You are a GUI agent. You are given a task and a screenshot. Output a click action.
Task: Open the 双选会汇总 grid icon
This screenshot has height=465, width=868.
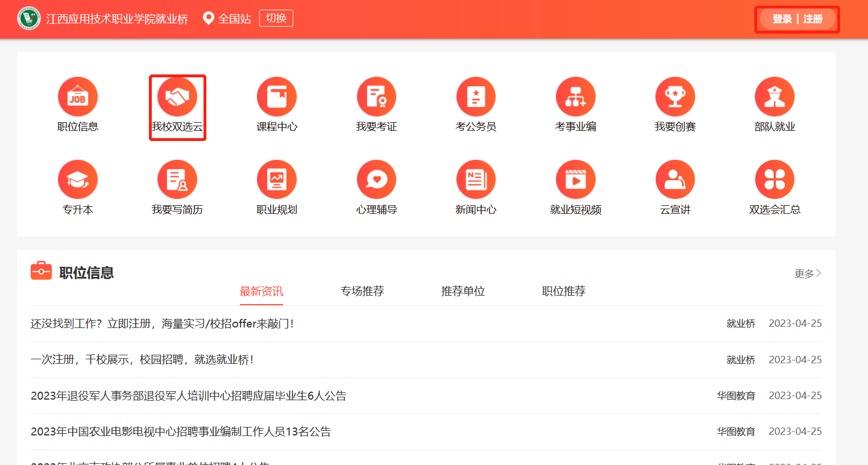[x=775, y=180]
